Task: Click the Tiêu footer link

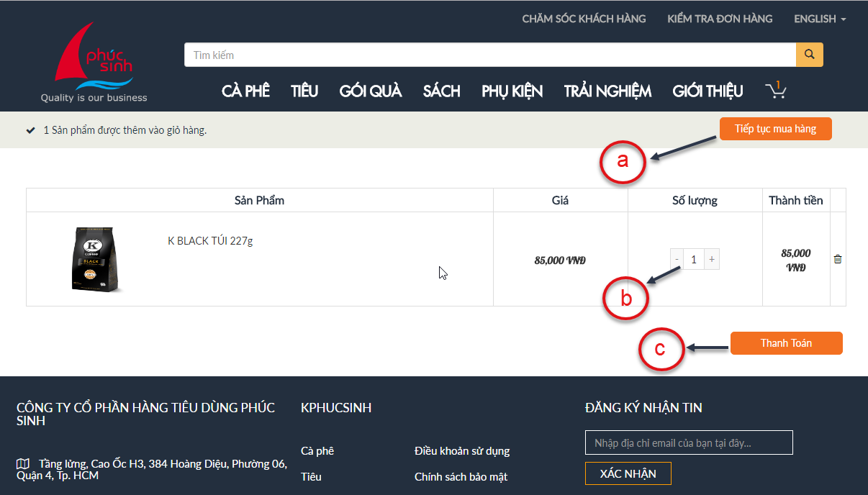Action: tap(311, 477)
